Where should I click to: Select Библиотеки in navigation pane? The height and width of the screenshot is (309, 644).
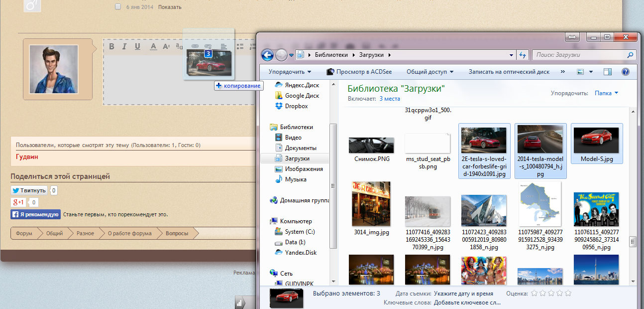coord(292,127)
